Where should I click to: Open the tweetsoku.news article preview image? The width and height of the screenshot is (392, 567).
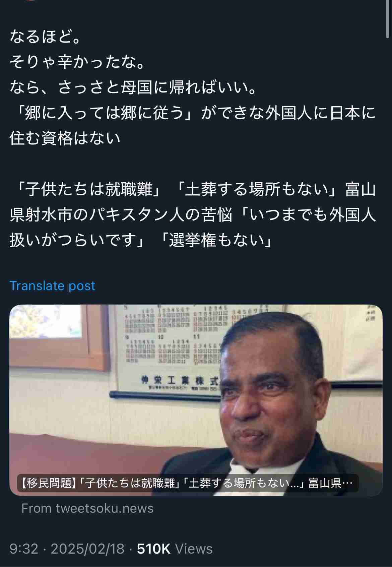(x=196, y=400)
